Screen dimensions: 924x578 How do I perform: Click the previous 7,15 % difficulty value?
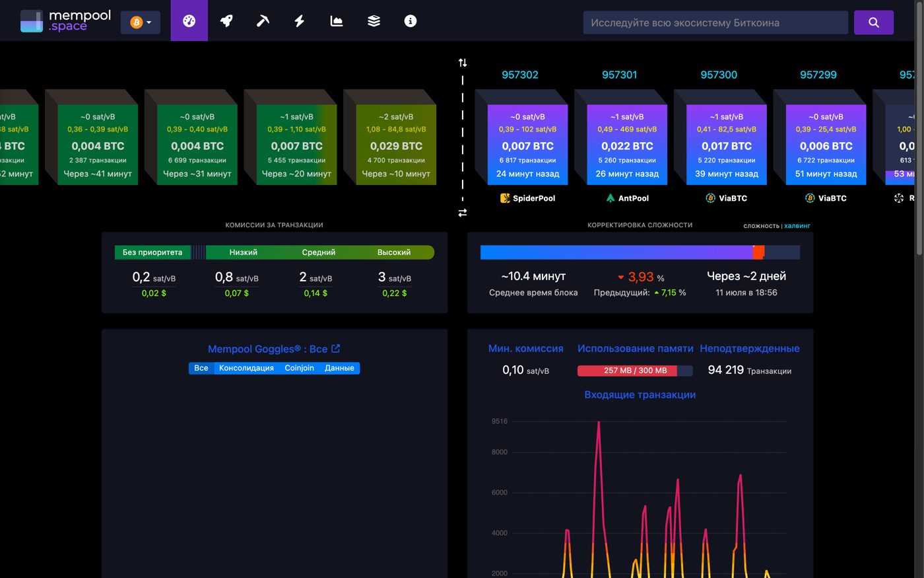pyautogui.click(x=670, y=293)
